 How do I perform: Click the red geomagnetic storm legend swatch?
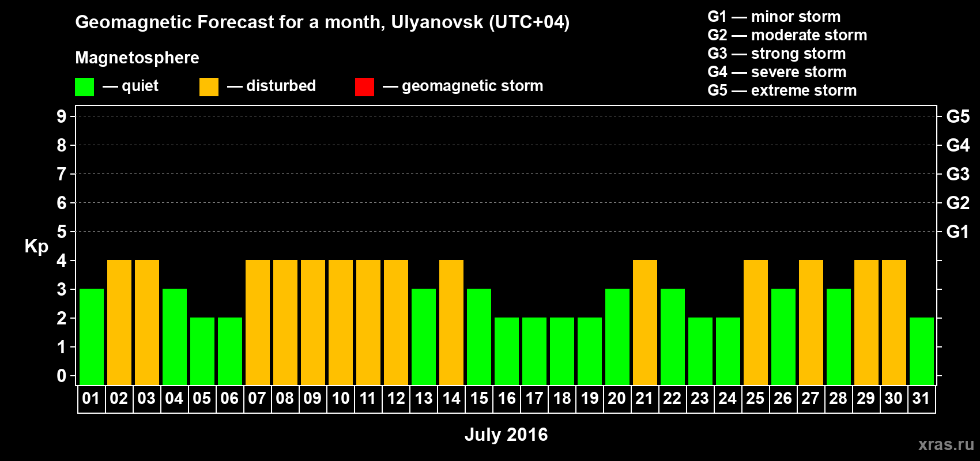click(364, 87)
